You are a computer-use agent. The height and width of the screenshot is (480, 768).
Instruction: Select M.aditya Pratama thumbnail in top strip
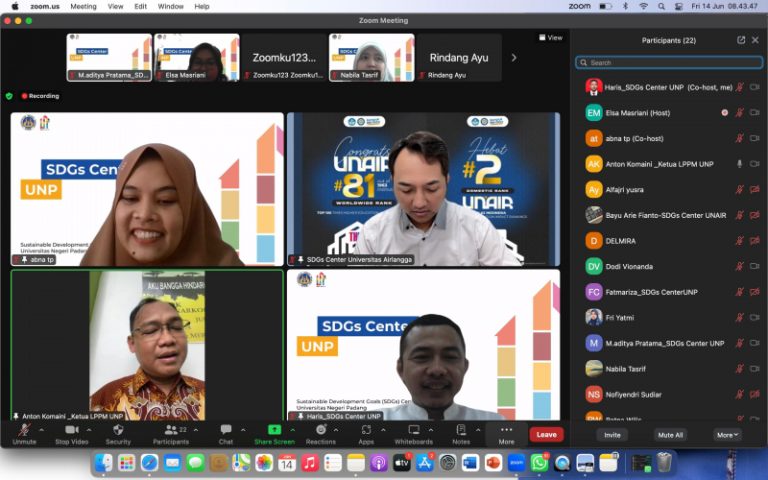(109, 57)
